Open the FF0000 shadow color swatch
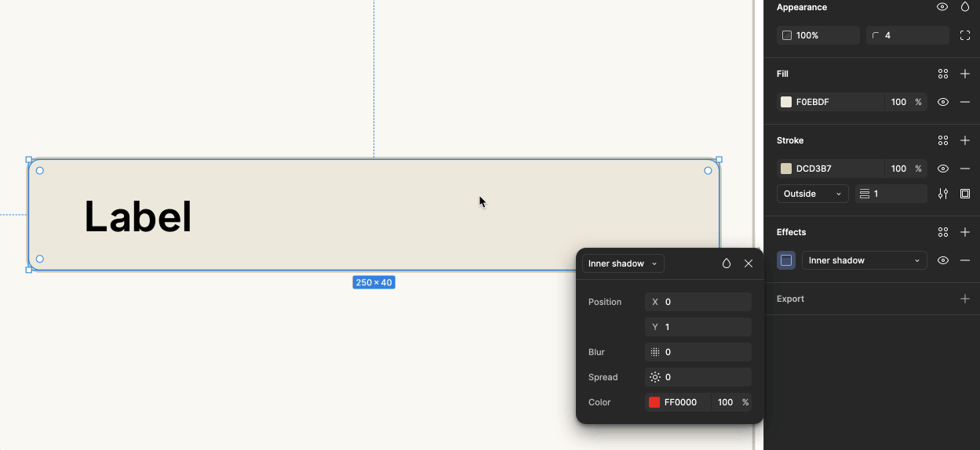The image size is (980, 450). pyautogui.click(x=654, y=402)
